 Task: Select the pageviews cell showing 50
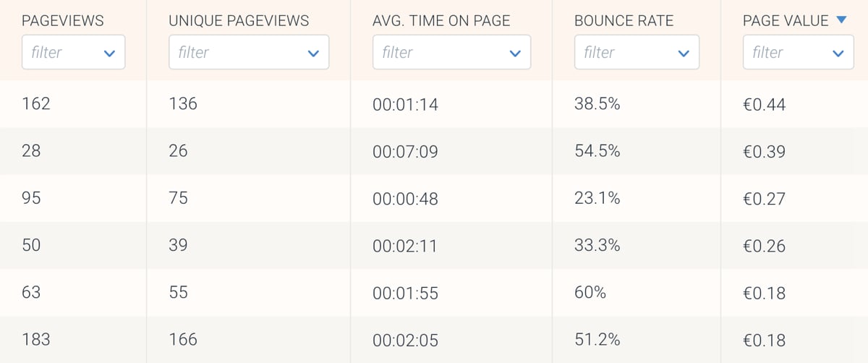(x=32, y=245)
